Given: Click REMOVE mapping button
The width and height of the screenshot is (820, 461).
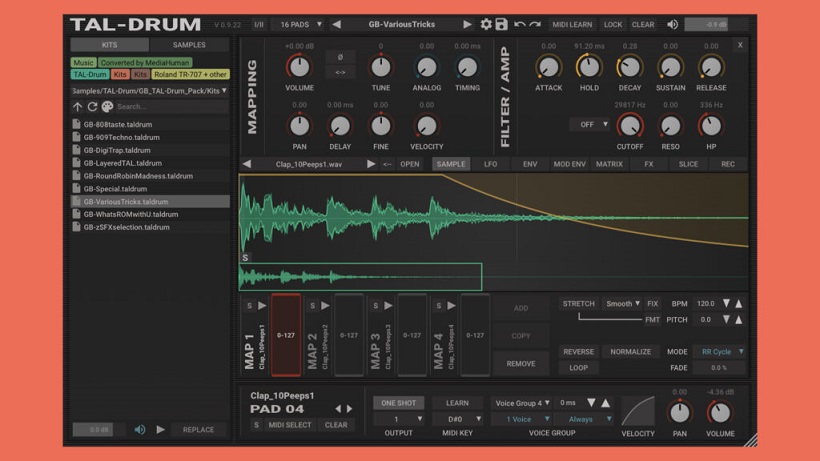Looking at the screenshot, I should pyautogui.click(x=521, y=364).
